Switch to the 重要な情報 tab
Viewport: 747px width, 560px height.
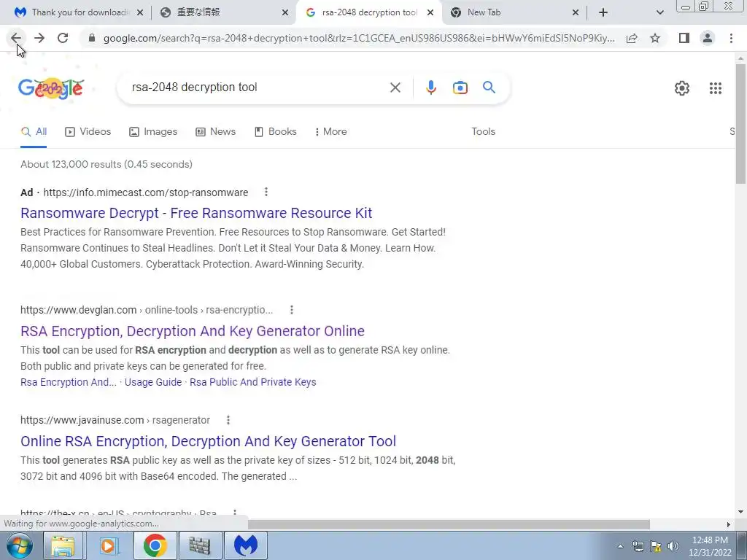point(224,12)
